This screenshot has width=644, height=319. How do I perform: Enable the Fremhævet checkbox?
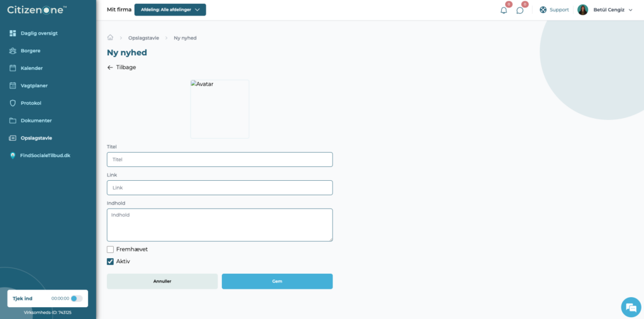tap(110, 249)
